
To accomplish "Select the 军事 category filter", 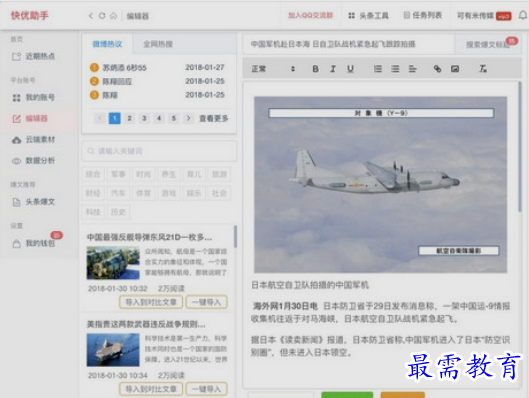I will pos(118,174).
